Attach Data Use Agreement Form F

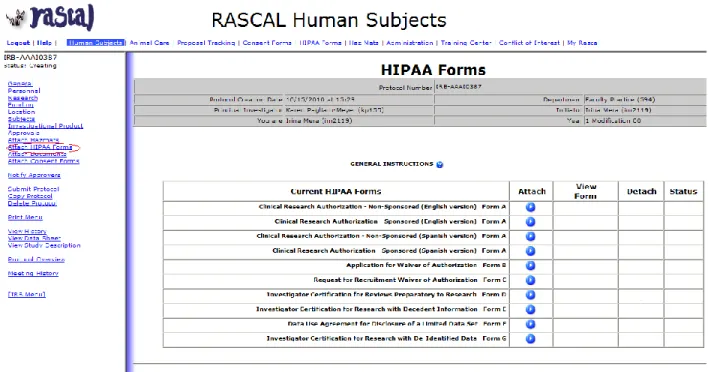(x=531, y=324)
